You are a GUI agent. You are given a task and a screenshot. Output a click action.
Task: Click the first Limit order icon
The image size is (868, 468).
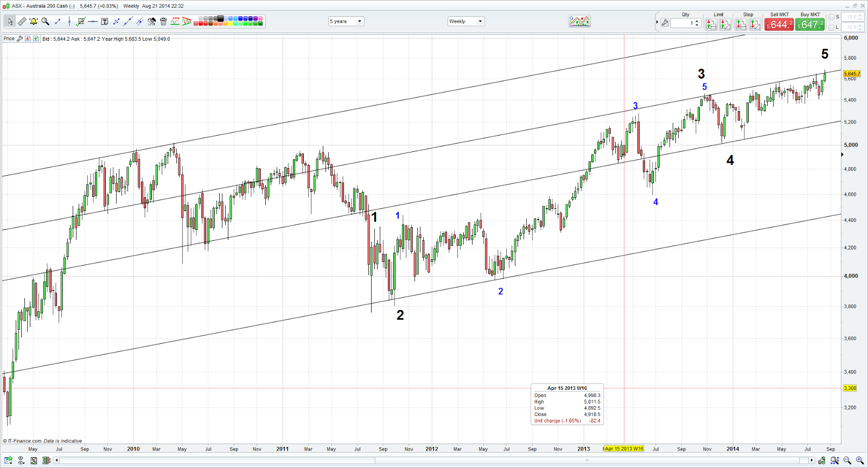(711, 24)
